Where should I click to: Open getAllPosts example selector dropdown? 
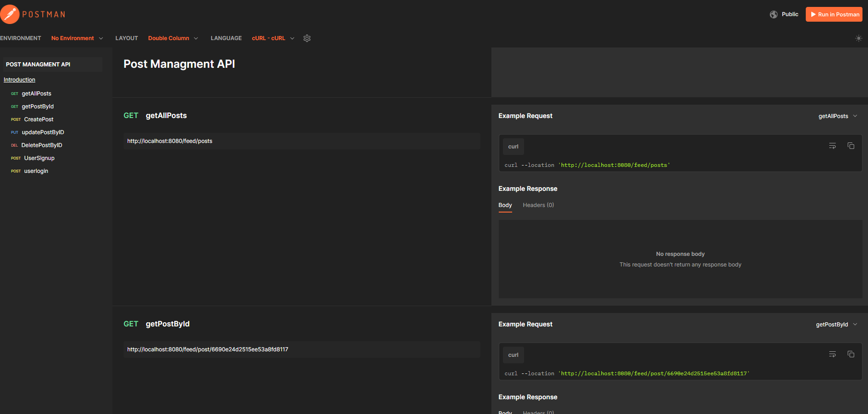pyautogui.click(x=838, y=116)
